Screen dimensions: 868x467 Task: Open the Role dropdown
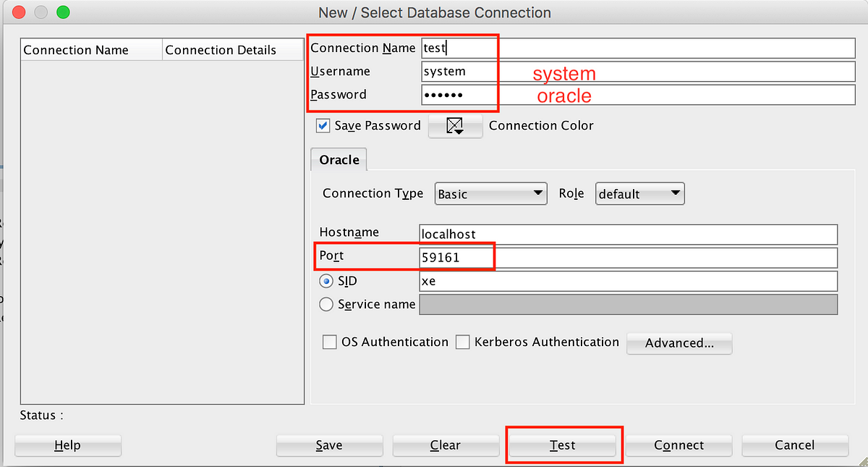pos(639,193)
